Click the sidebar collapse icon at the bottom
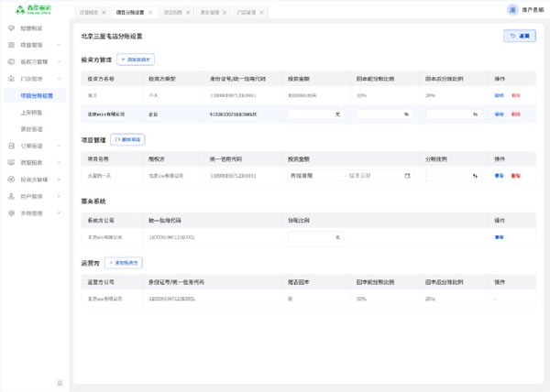This screenshot has height=392, width=550. (60, 383)
